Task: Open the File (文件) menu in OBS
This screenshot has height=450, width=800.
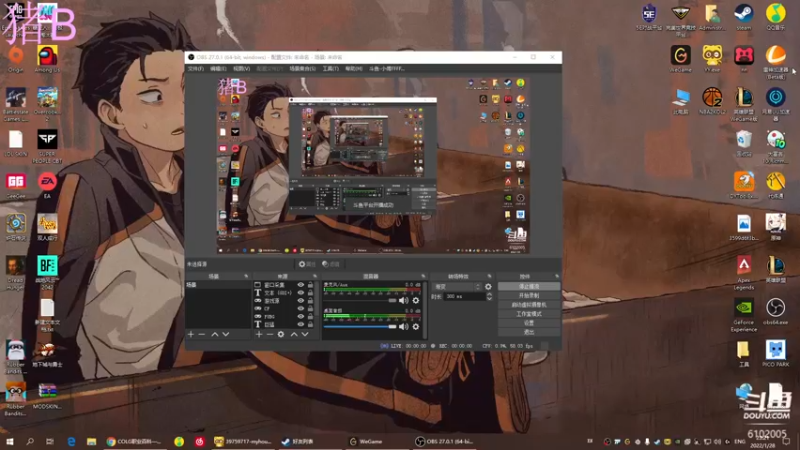Action: [195, 68]
